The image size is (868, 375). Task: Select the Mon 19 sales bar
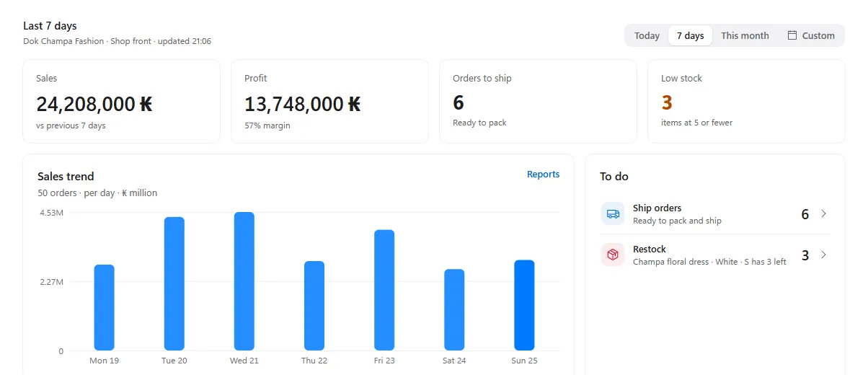(x=105, y=307)
